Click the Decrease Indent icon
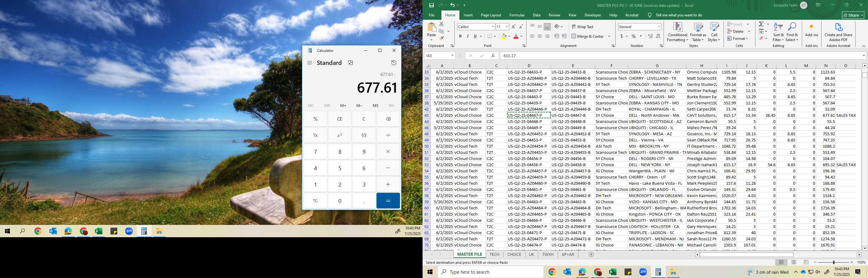Screen dimensions: 868x278 [557, 36]
